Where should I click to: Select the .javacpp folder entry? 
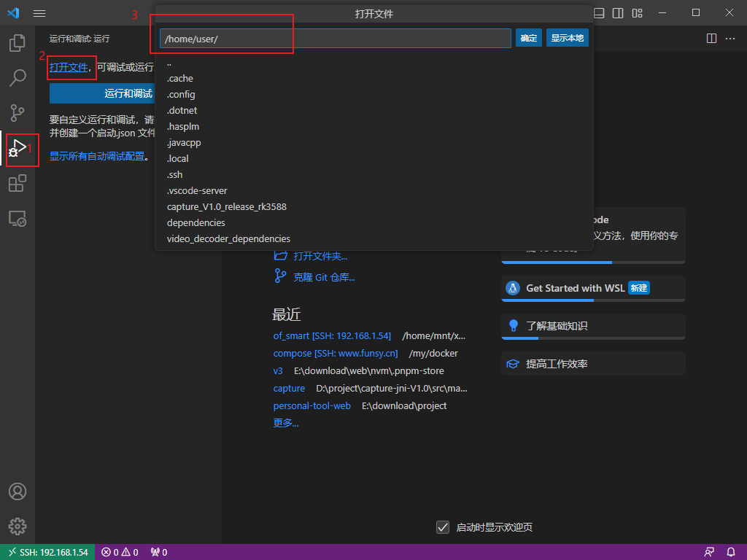pyautogui.click(x=374, y=142)
